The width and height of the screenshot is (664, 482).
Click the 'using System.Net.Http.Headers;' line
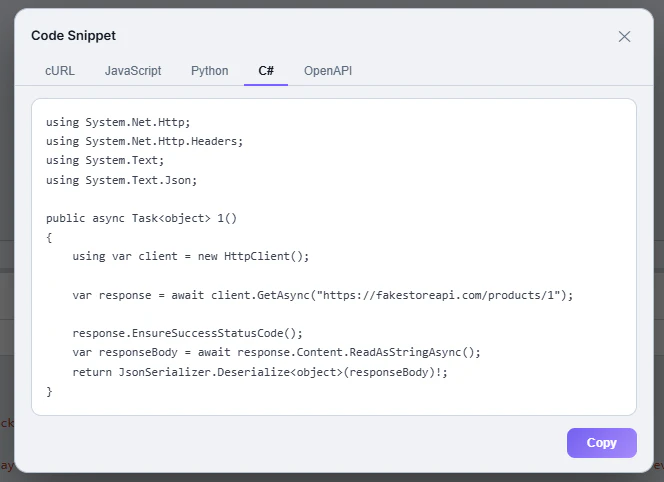144,141
